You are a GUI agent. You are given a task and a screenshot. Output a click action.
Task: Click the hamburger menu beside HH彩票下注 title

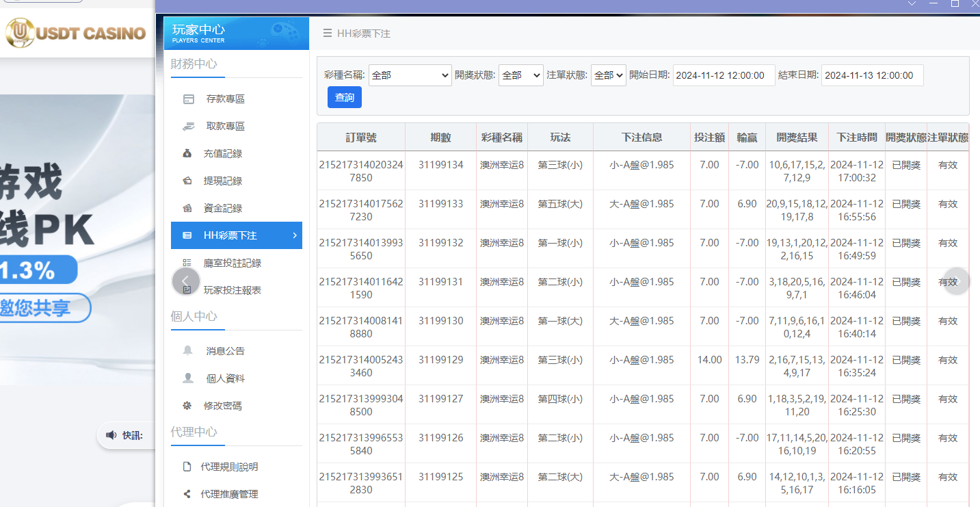327,33
